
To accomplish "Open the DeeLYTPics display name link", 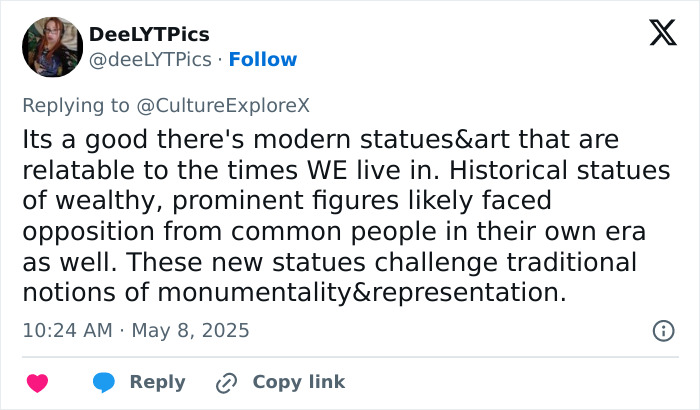I will pyautogui.click(x=149, y=35).
